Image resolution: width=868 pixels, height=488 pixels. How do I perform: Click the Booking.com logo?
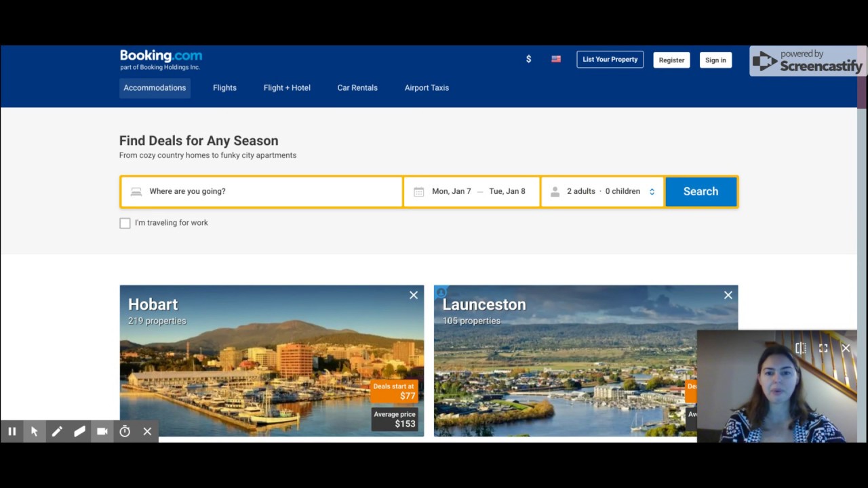(x=161, y=56)
